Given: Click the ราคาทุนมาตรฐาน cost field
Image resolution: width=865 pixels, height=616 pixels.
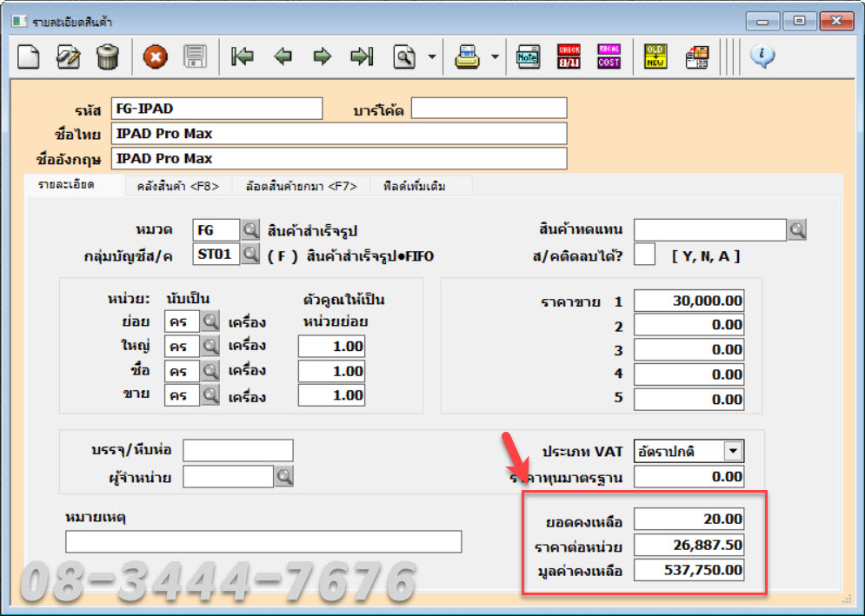Looking at the screenshot, I should (689, 476).
